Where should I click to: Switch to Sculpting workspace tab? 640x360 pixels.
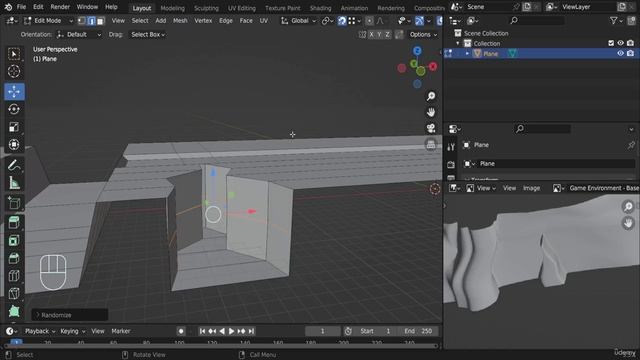pyautogui.click(x=206, y=8)
